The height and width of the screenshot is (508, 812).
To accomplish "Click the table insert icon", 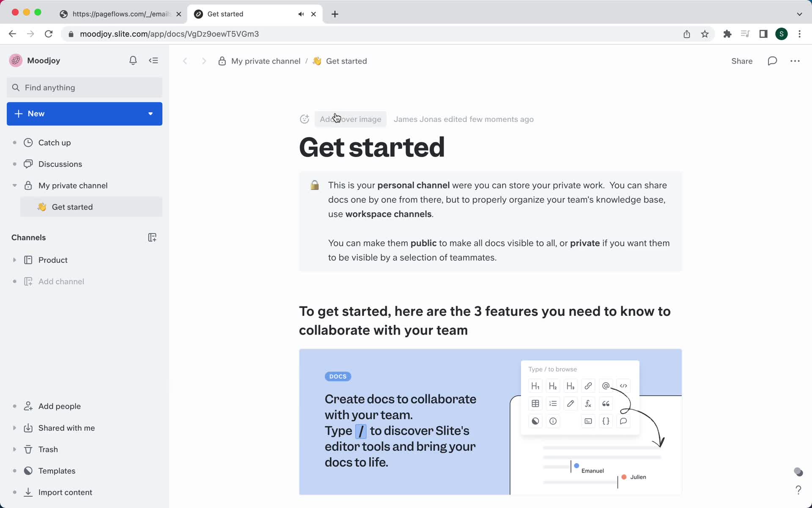I will coord(535,403).
